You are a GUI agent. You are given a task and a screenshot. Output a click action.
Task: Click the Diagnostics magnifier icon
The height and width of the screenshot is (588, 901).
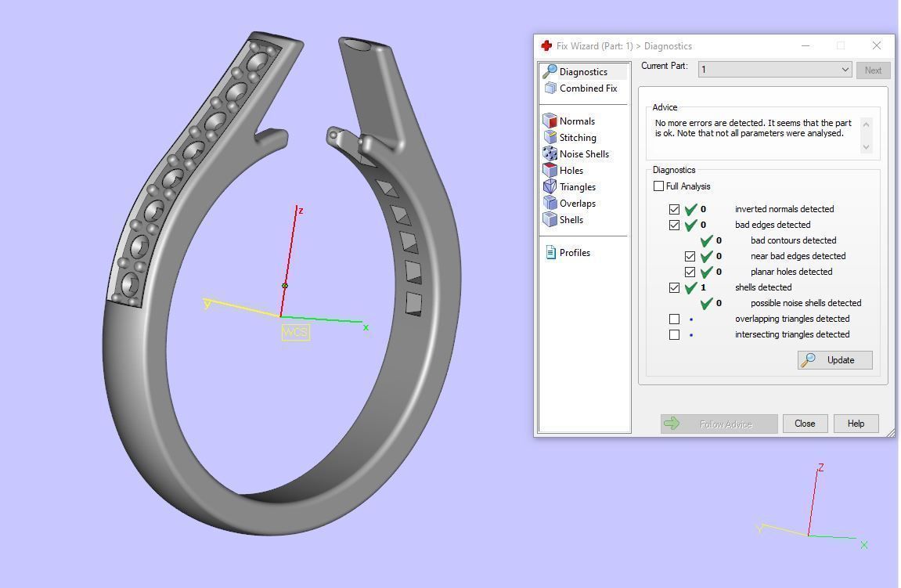pyautogui.click(x=550, y=71)
